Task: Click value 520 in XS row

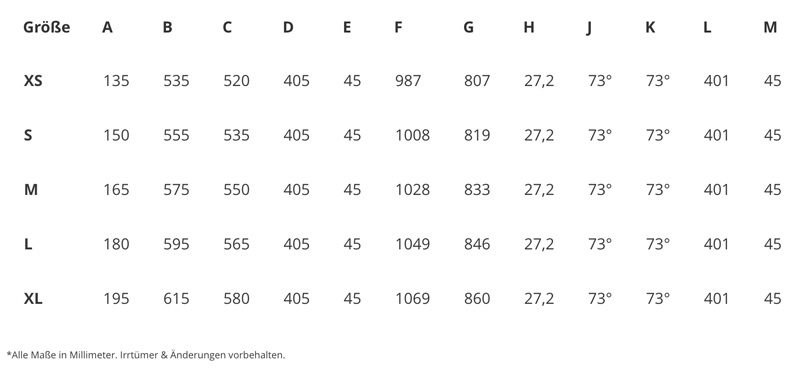Action: pyautogui.click(x=236, y=81)
